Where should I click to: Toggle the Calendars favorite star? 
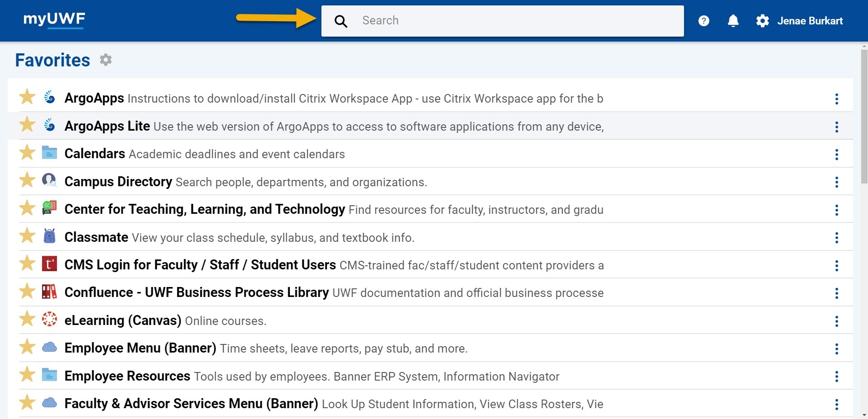pos(27,152)
